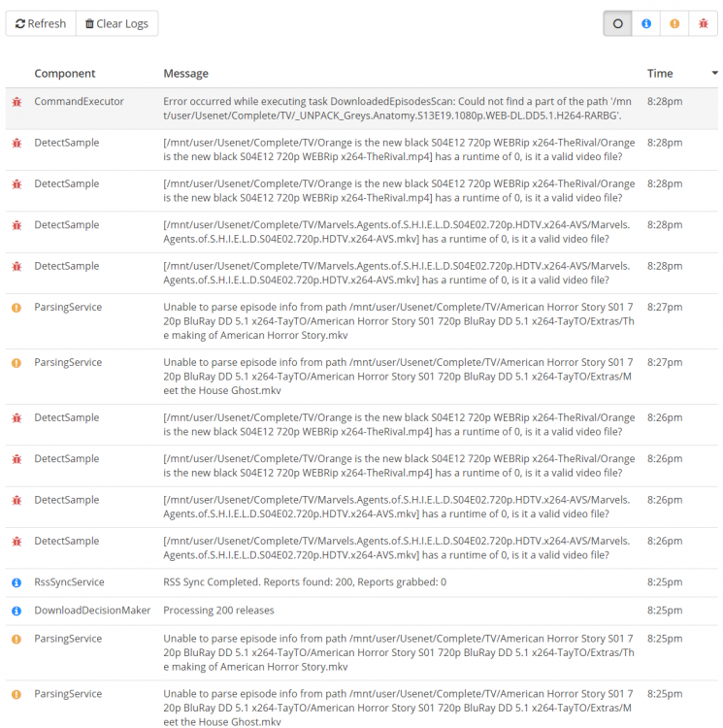Open the Processing 200 releases message
The image size is (723, 728).
218,611
